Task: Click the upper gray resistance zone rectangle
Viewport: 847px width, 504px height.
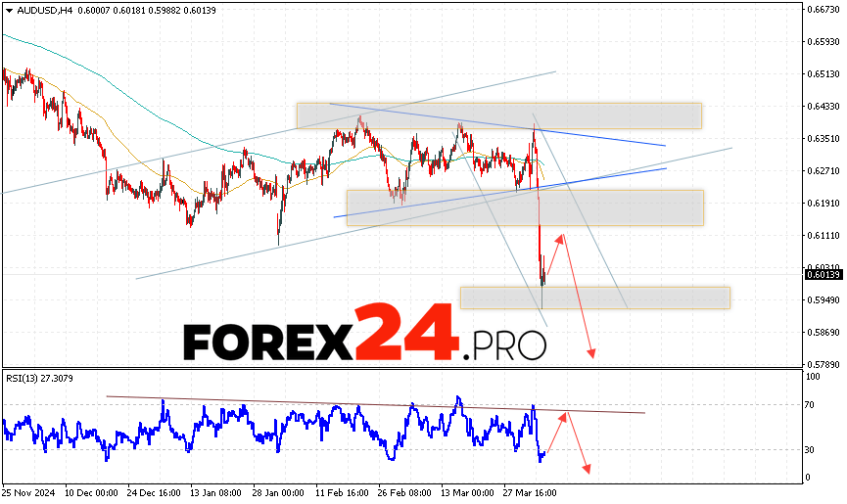Action: 498,115
